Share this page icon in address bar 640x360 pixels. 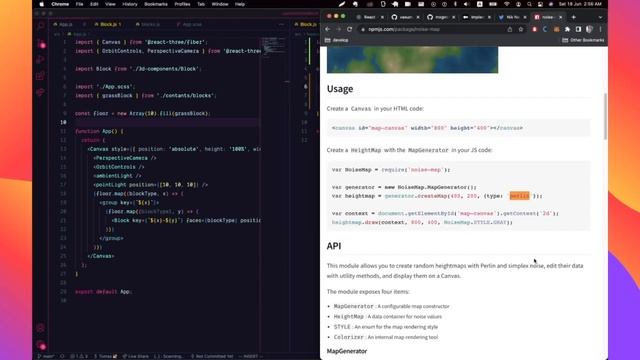tap(510, 29)
